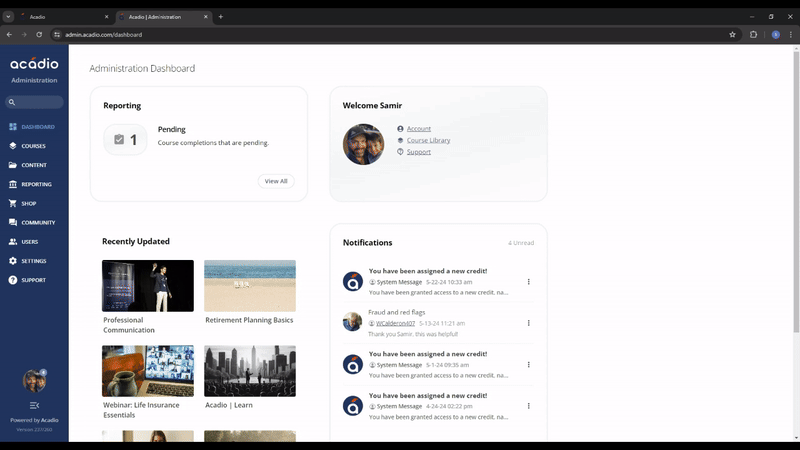Image resolution: width=800 pixels, height=450 pixels.
Task: Click the address bar URL
Action: click(104, 35)
